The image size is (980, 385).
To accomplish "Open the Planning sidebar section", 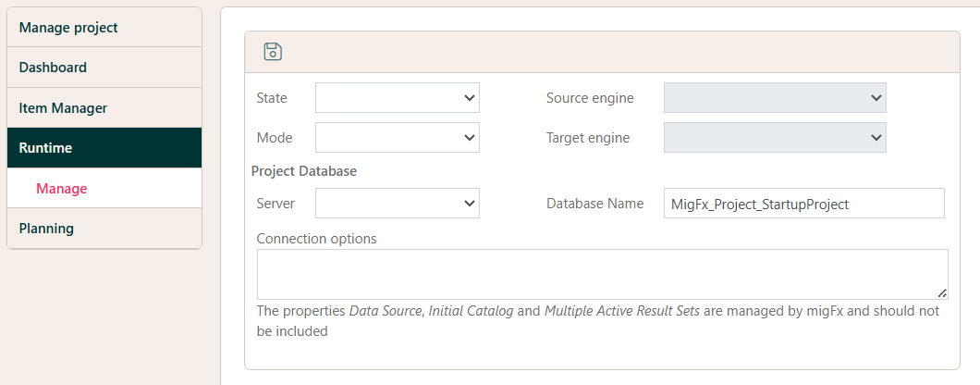I will tap(104, 229).
